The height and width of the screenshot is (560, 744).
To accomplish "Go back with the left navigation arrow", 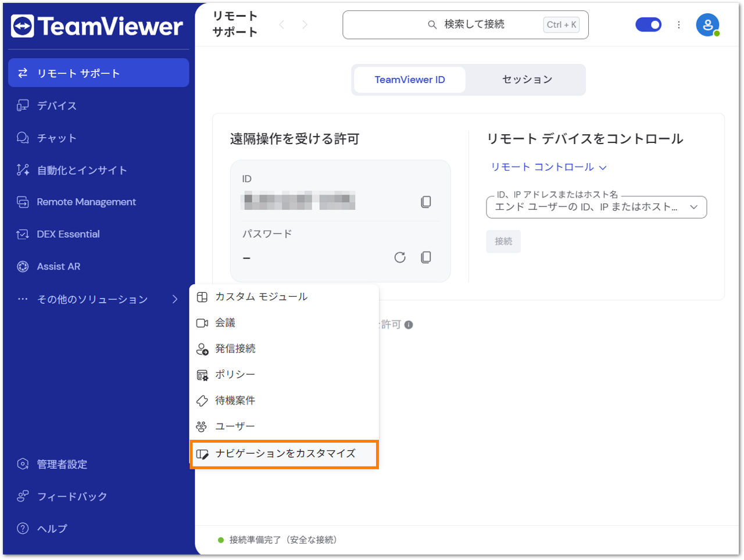I will (x=282, y=24).
